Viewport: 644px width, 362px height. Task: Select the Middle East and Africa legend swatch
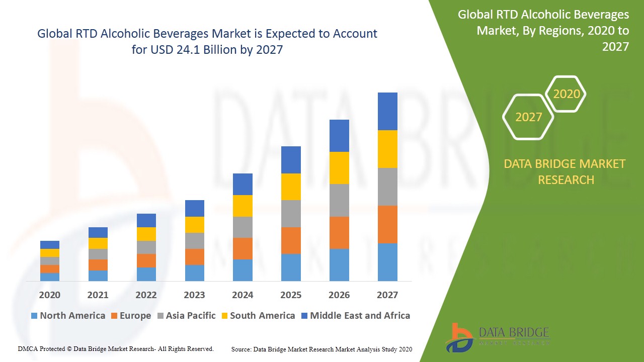click(x=304, y=316)
